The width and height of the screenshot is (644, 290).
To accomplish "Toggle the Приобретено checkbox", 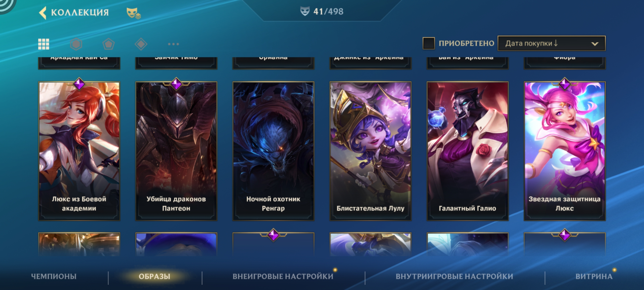I will [x=429, y=43].
